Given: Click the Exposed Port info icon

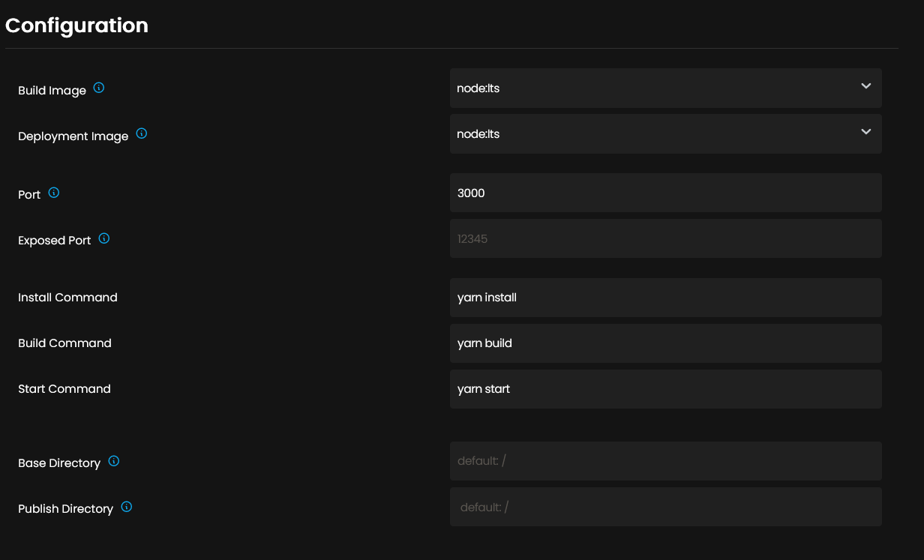Looking at the screenshot, I should [104, 238].
